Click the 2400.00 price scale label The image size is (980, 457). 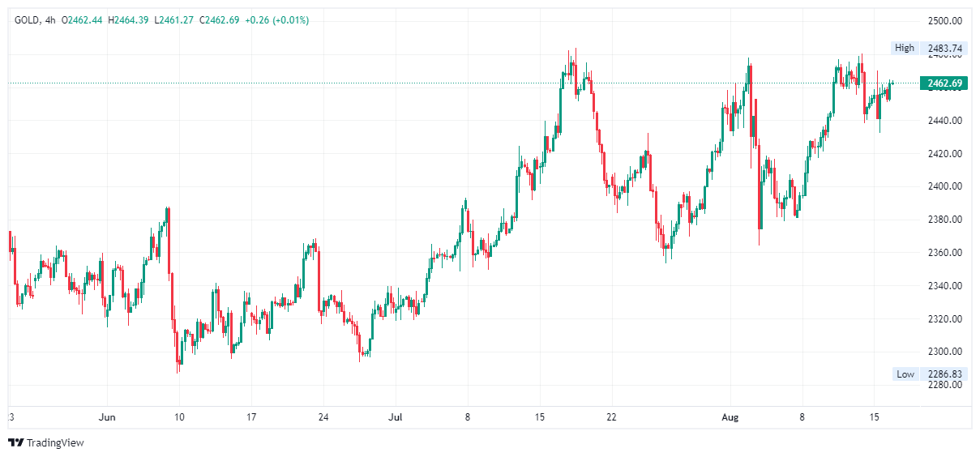point(944,186)
